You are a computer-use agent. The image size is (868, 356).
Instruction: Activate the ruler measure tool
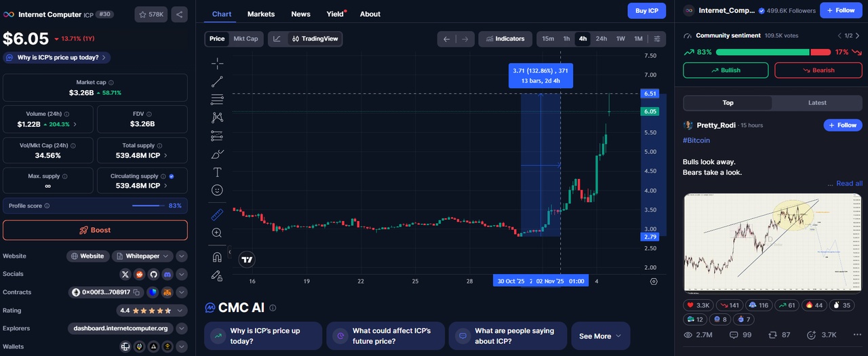[x=217, y=215]
